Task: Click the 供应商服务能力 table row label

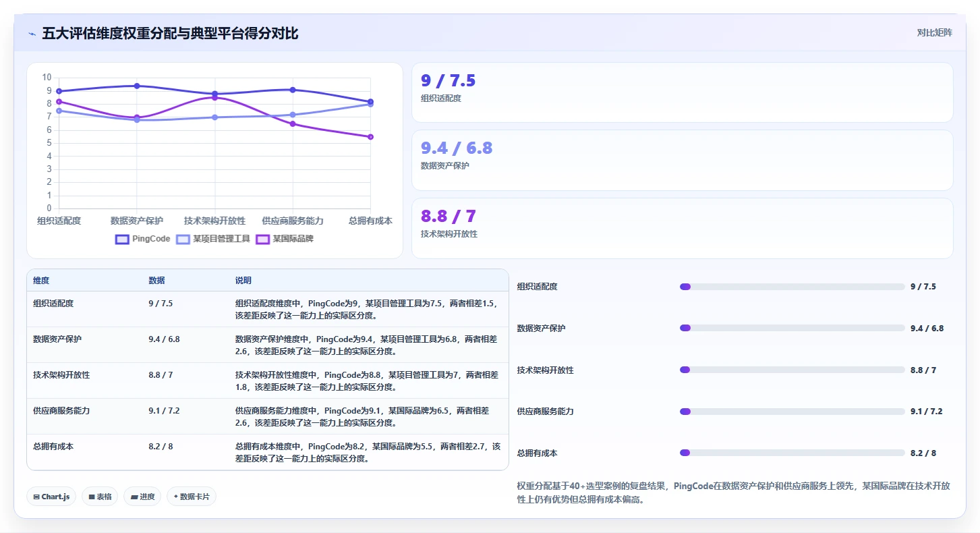Action: pyautogui.click(x=61, y=411)
